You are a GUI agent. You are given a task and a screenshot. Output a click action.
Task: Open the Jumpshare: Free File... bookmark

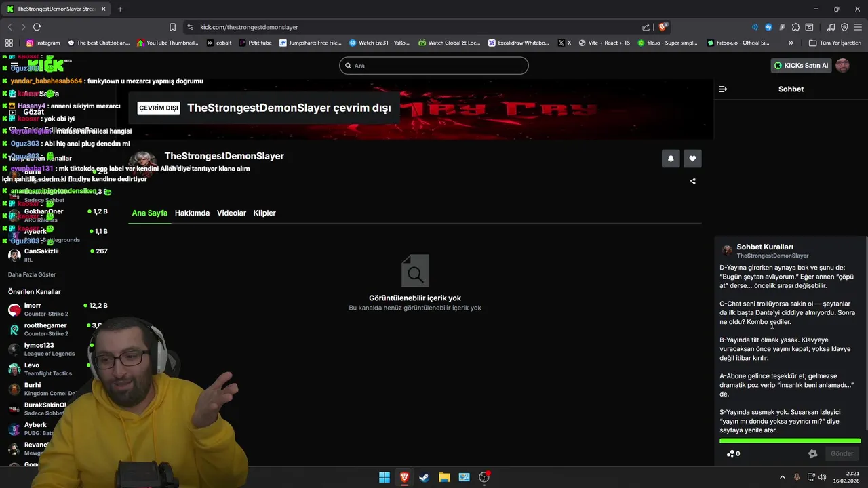point(311,43)
